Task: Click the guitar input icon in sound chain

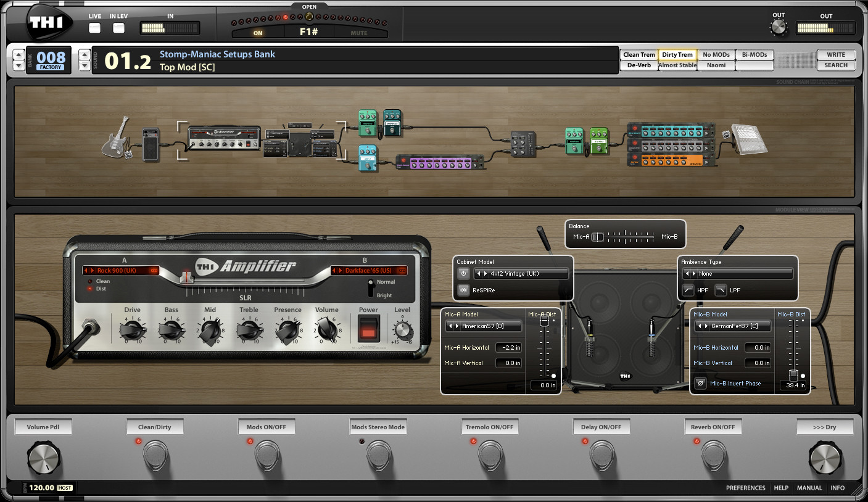Action: click(x=117, y=138)
